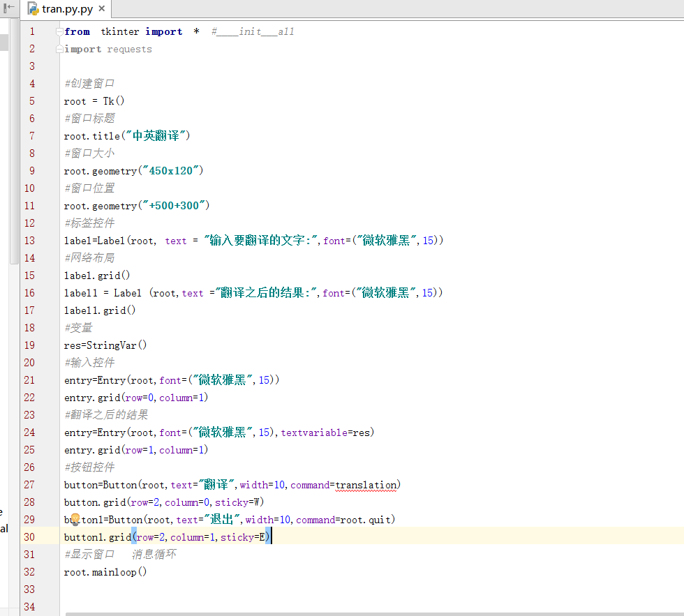Click sticky=E on line 30
This screenshot has height=616, width=684.
(x=243, y=537)
